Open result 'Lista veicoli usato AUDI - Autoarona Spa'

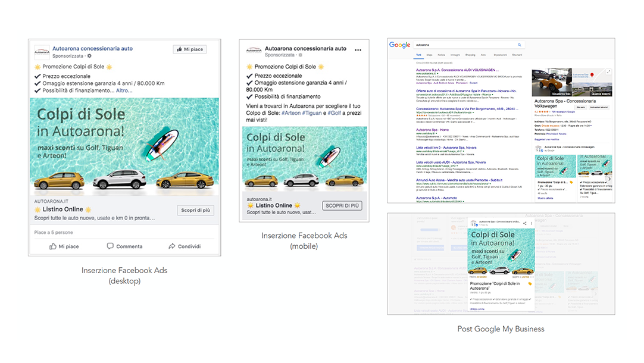point(451,162)
